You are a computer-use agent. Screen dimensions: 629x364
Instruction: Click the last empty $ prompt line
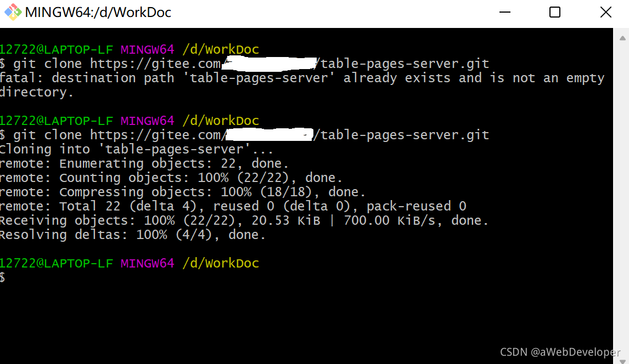point(3,277)
